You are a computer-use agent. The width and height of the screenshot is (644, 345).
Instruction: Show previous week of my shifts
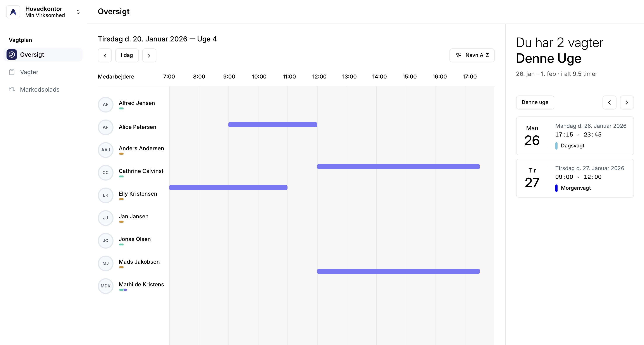coord(609,102)
